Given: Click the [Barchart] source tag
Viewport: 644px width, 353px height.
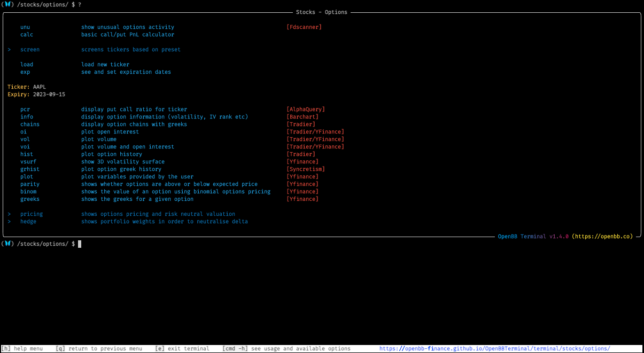Looking at the screenshot, I should [302, 117].
